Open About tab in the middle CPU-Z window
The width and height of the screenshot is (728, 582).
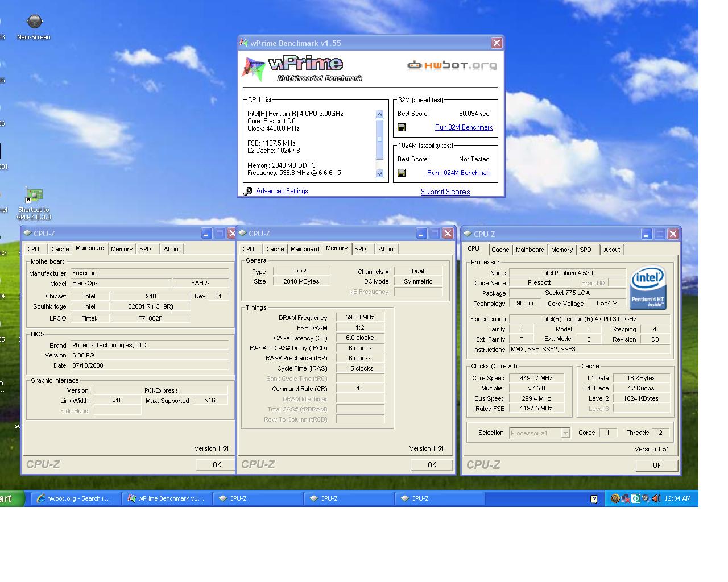coord(387,250)
